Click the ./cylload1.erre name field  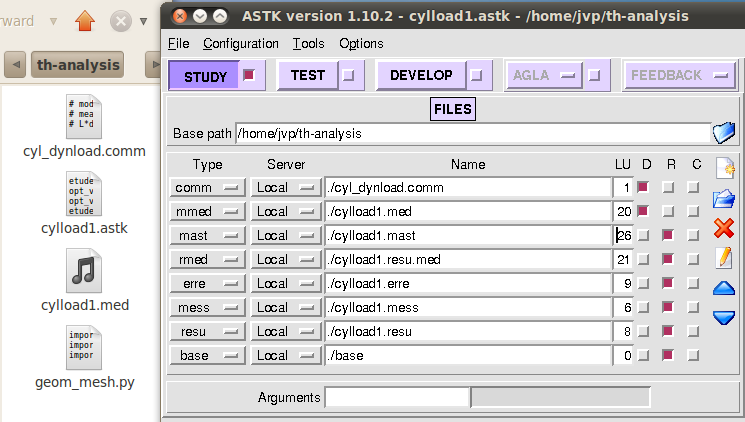[468, 283]
